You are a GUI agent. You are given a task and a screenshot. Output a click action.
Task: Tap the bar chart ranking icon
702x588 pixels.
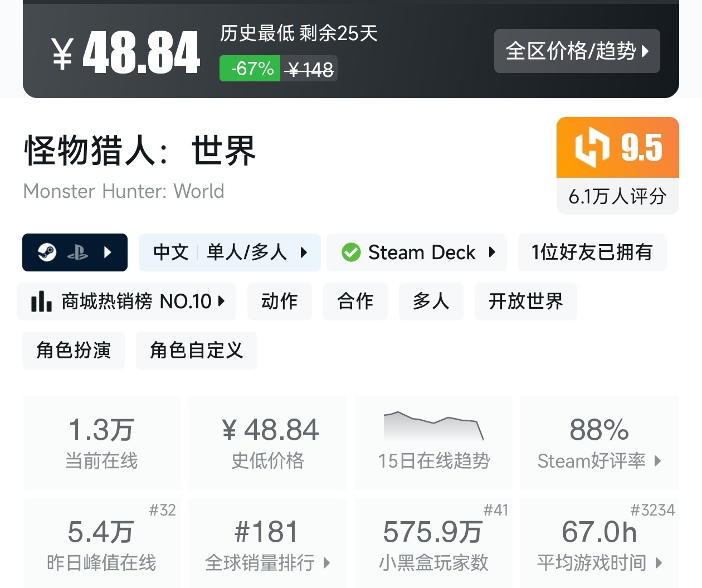(41, 302)
